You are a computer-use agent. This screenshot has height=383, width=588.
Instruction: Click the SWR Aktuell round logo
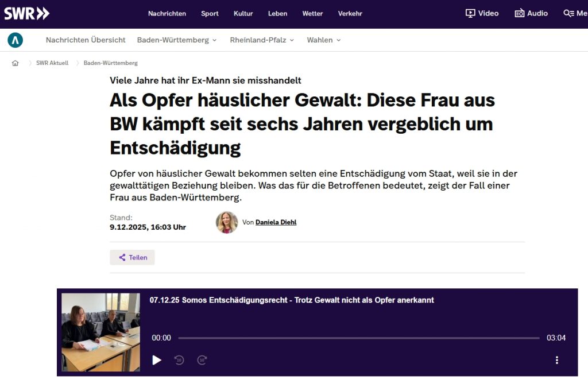coord(16,40)
